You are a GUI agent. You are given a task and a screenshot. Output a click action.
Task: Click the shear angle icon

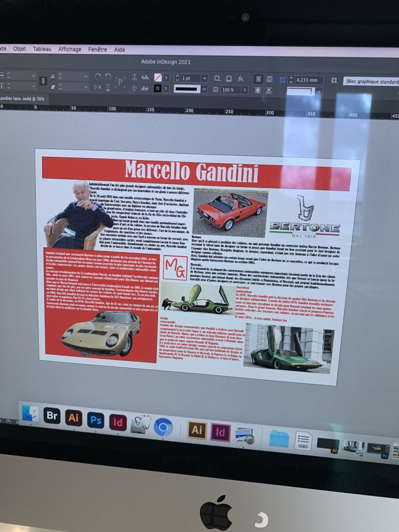tap(53, 87)
